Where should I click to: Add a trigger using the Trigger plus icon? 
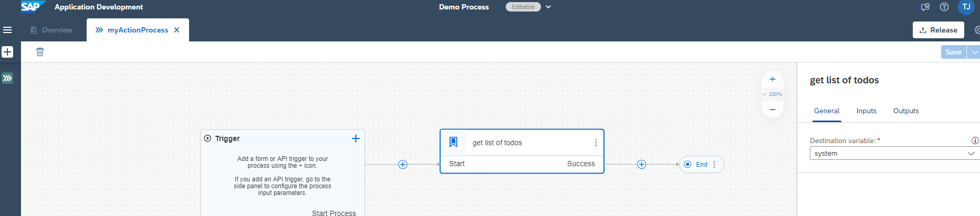[x=356, y=138]
